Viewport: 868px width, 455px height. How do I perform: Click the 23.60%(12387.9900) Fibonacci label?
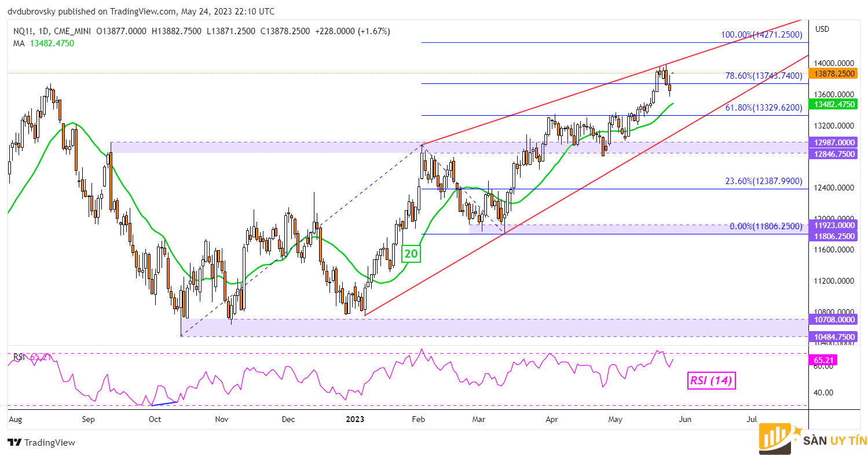pyautogui.click(x=764, y=181)
